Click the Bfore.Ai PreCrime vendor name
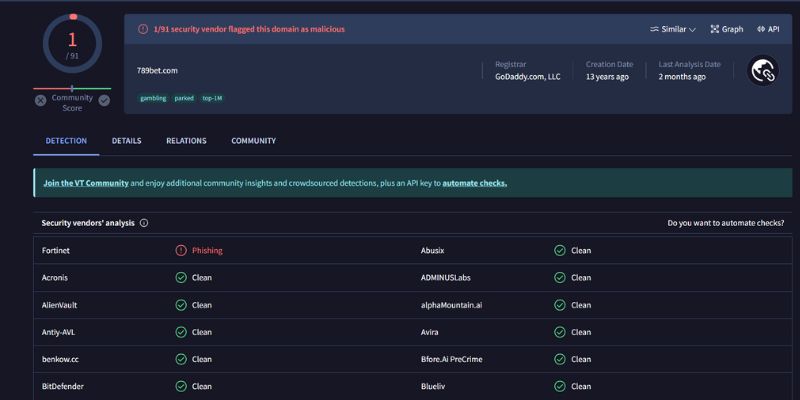Image resolution: width=800 pixels, height=400 pixels. (x=452, y=359)
